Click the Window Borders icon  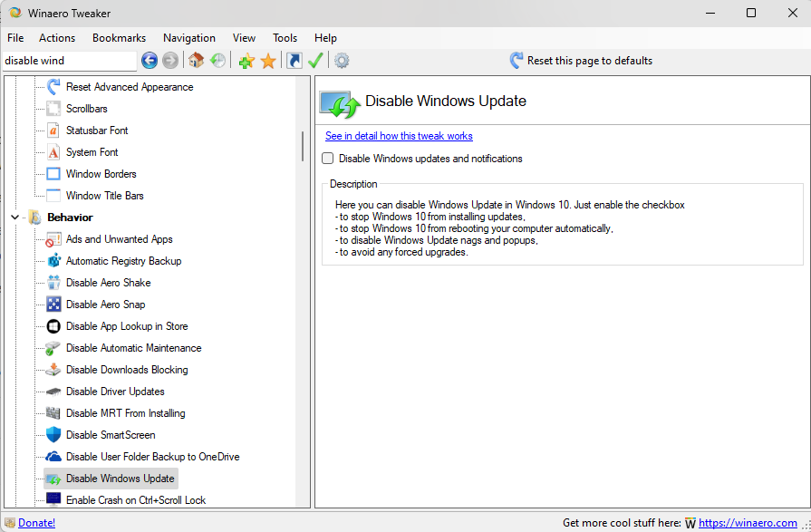[53, 174]
